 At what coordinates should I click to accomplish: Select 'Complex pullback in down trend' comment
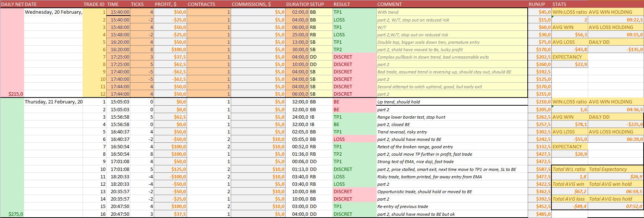452,57
